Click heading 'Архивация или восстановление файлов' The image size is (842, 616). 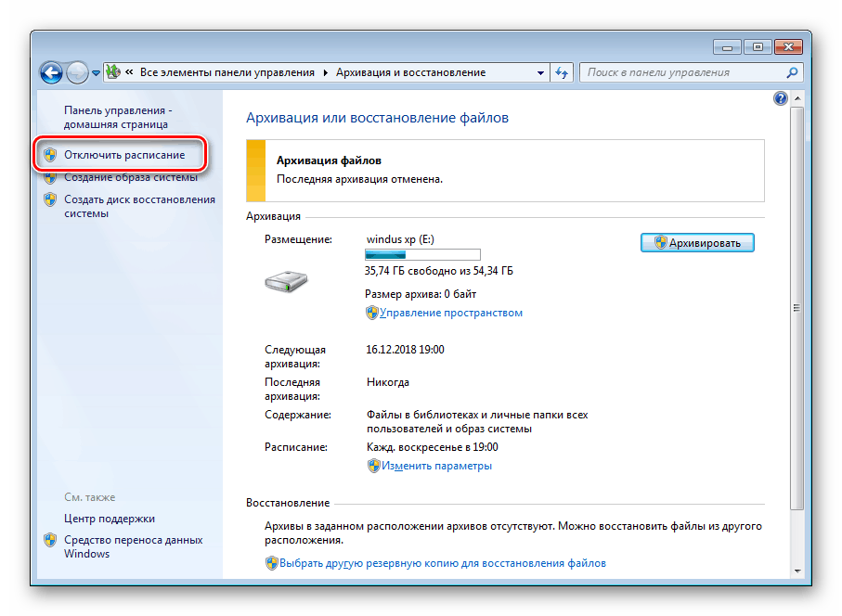coord(377,118)
